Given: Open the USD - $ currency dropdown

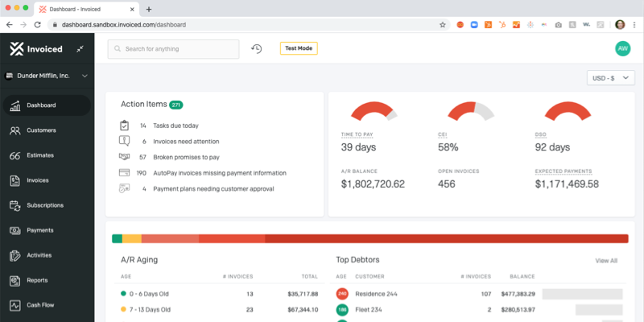Looking at the screenshot, I should coord(611,78).
